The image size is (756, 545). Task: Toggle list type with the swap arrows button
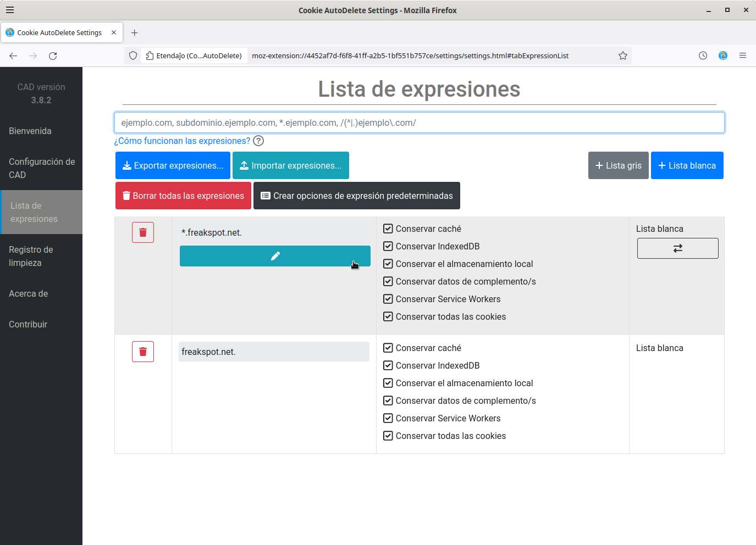(677, 248)
